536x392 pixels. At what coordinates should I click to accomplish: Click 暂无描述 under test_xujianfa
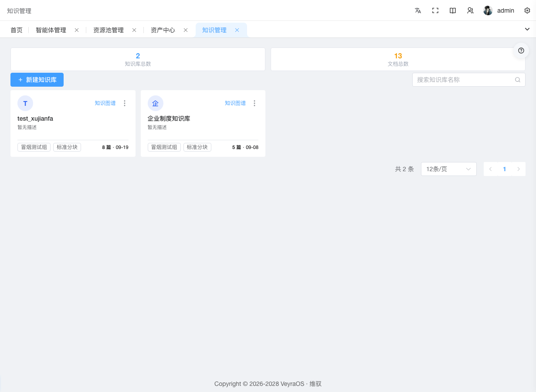(27, 127)
